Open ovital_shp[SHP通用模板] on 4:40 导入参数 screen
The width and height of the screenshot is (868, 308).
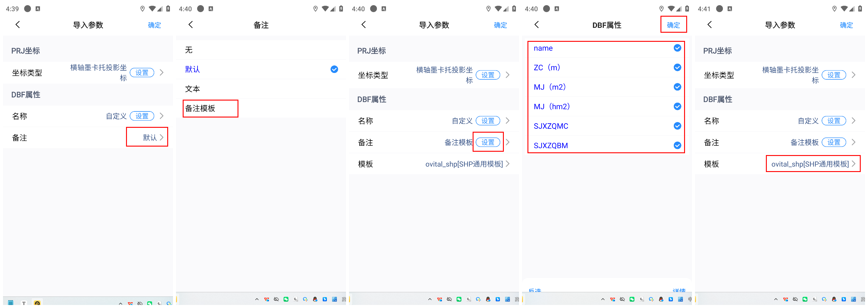[464, 164]
